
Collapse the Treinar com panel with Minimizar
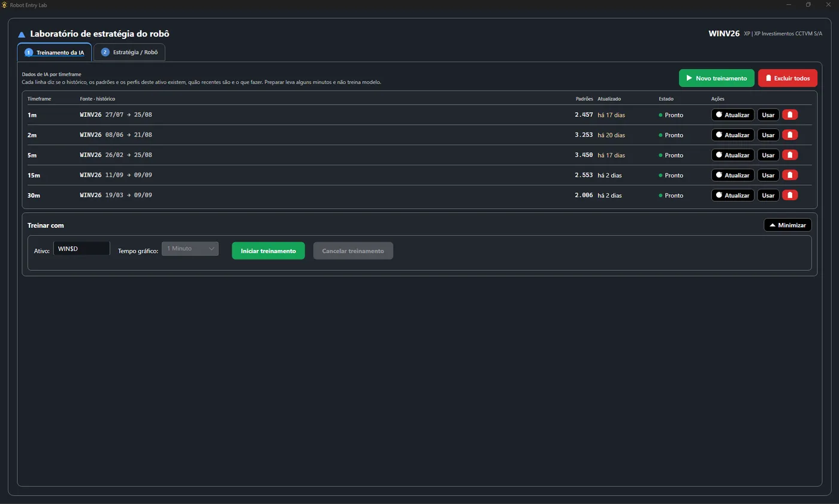787,225
